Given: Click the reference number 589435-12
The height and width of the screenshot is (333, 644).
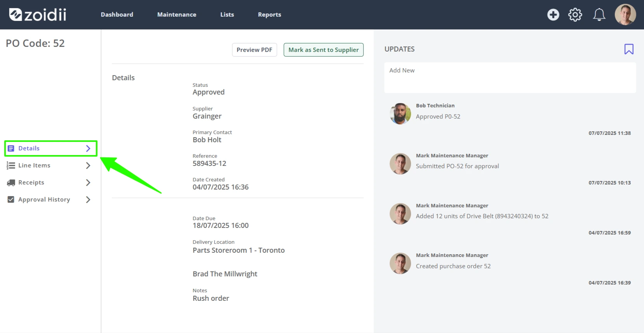Looking at the screenshot, I should 209,164.
